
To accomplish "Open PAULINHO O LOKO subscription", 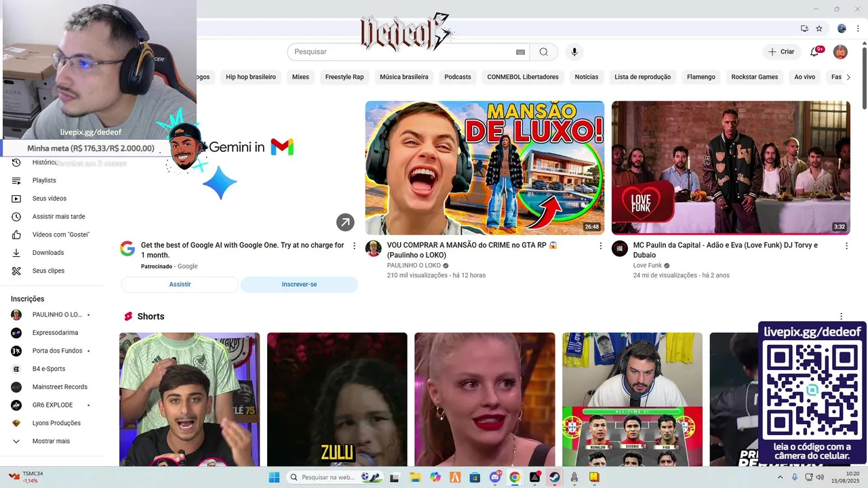I will [53, 314].
